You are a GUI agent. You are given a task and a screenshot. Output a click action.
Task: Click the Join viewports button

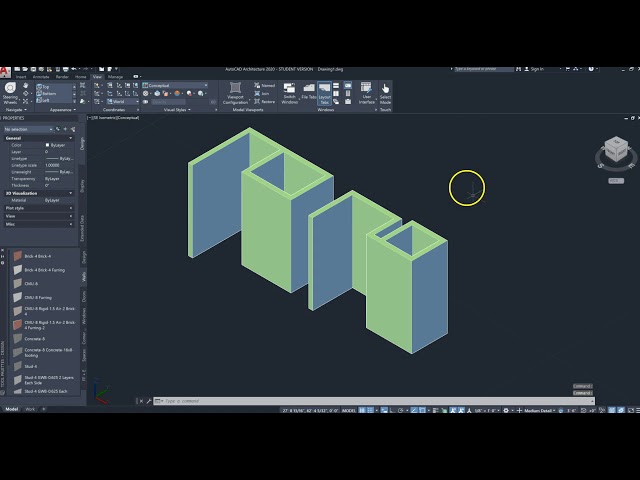pos(262,93)
